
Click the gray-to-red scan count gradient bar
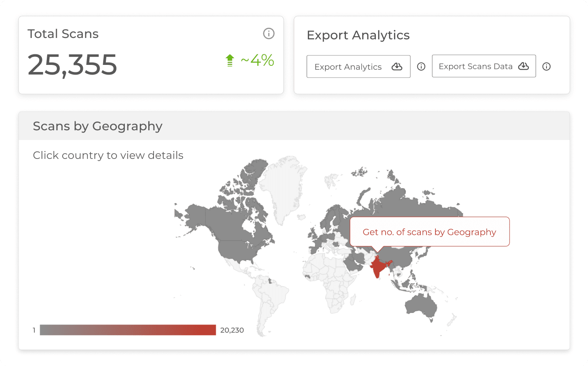[127, 330]
